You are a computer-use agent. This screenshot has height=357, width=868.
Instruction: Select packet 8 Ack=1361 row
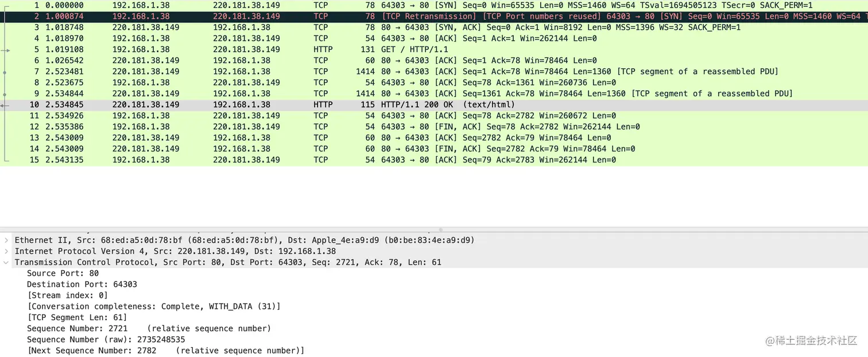(x=434, y=82)
